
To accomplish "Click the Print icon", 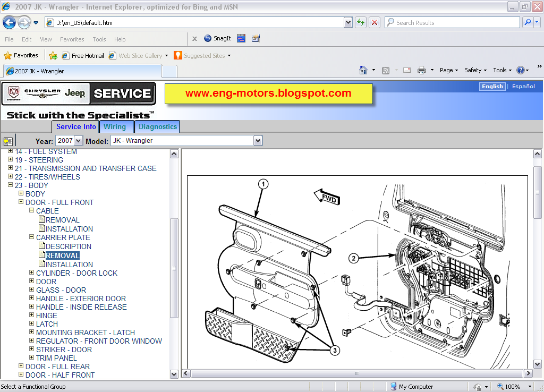I will coord(421,71).
